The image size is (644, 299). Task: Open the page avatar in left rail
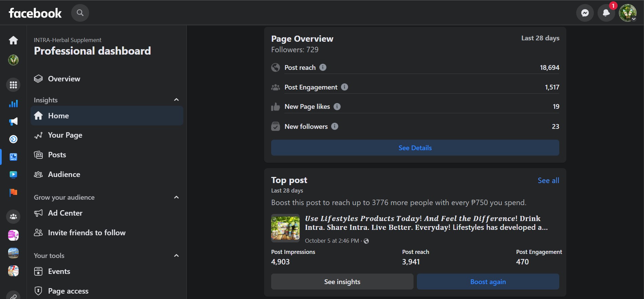(13, 60)
